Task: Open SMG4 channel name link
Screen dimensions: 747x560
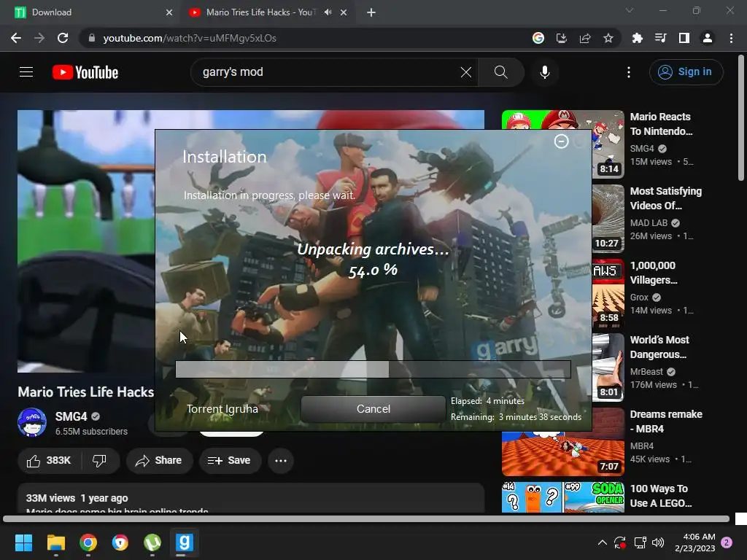Action: 71,416
